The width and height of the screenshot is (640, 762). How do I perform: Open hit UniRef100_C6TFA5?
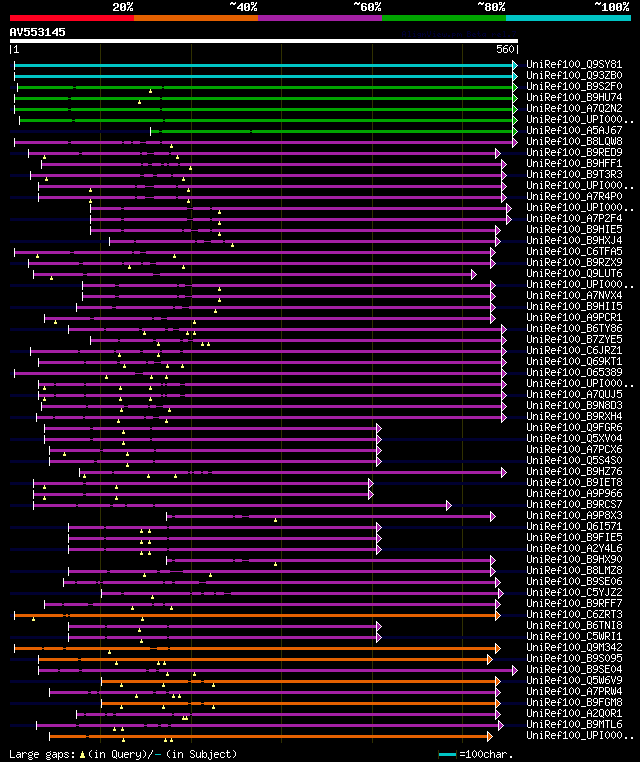coord(574,251)
